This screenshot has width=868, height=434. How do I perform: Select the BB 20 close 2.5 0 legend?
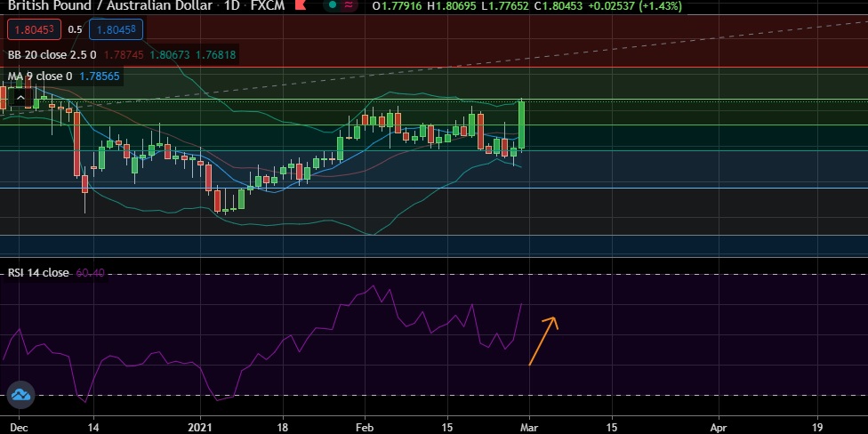click(x=52, y=55)
